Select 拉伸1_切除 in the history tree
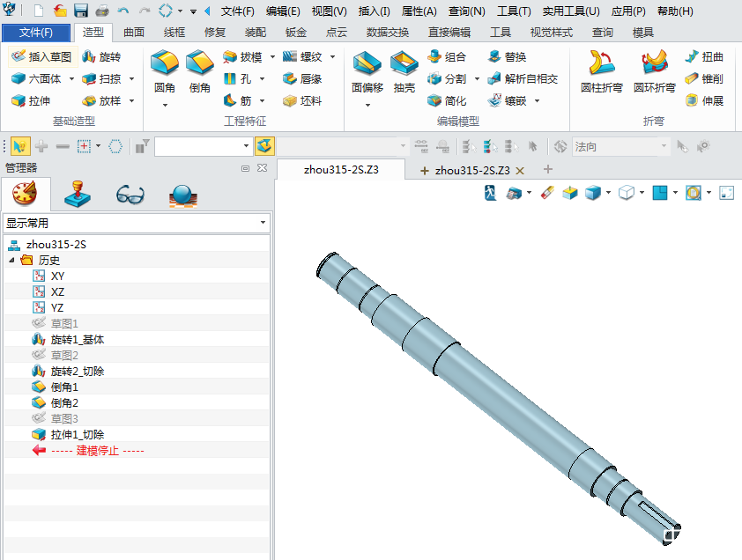742x560 pixels. (77, 434)
